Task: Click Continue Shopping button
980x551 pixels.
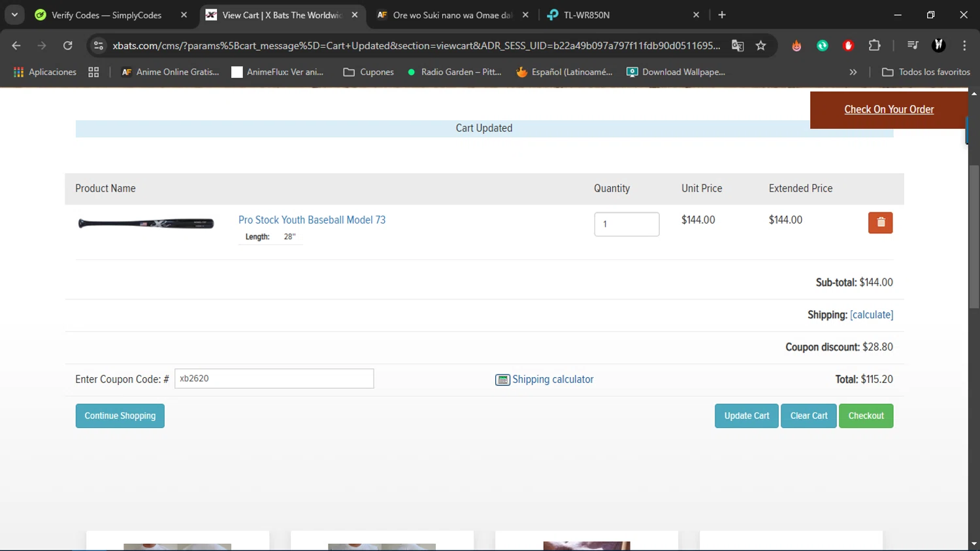Action: [x=120, y=416]
